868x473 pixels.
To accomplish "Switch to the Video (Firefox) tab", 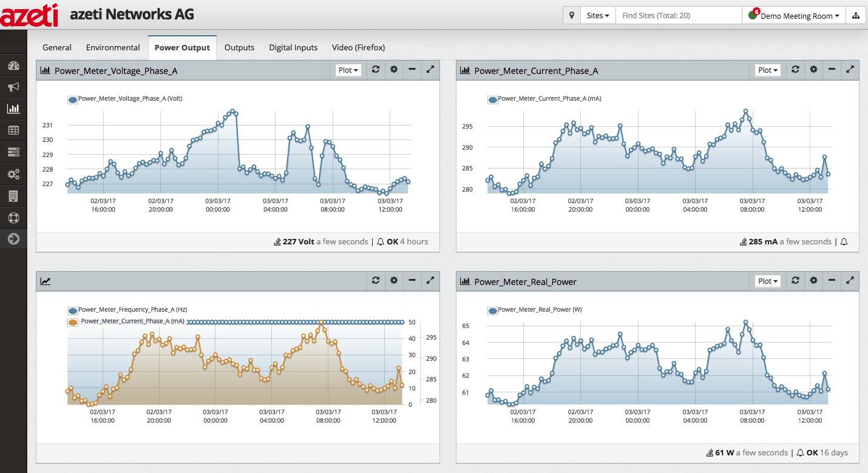I will click(x=358, y=47).
